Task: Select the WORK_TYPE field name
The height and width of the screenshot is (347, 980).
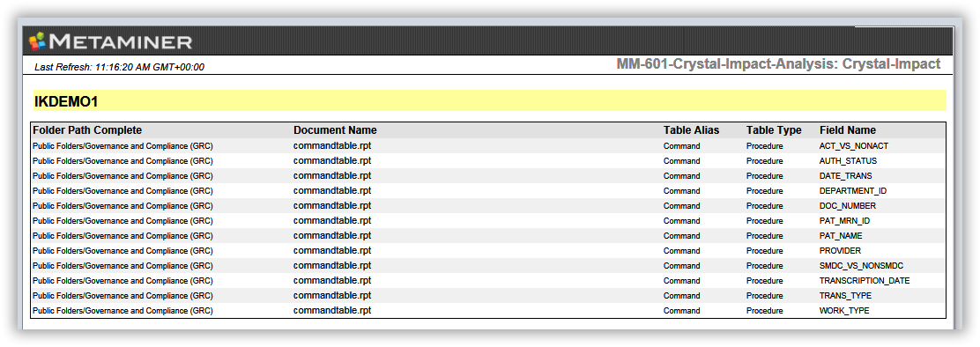Action: (x=843, y=311)
